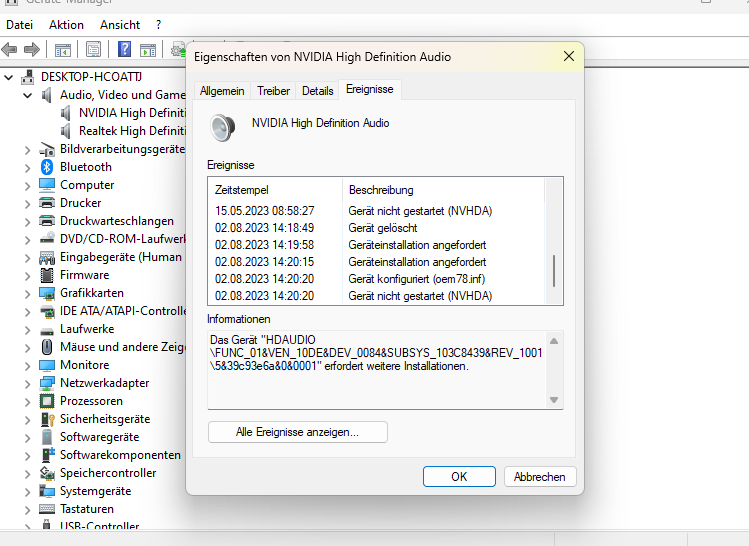Select the Ereignisse tab
The image size is (749, 546).
pos(370,89)
